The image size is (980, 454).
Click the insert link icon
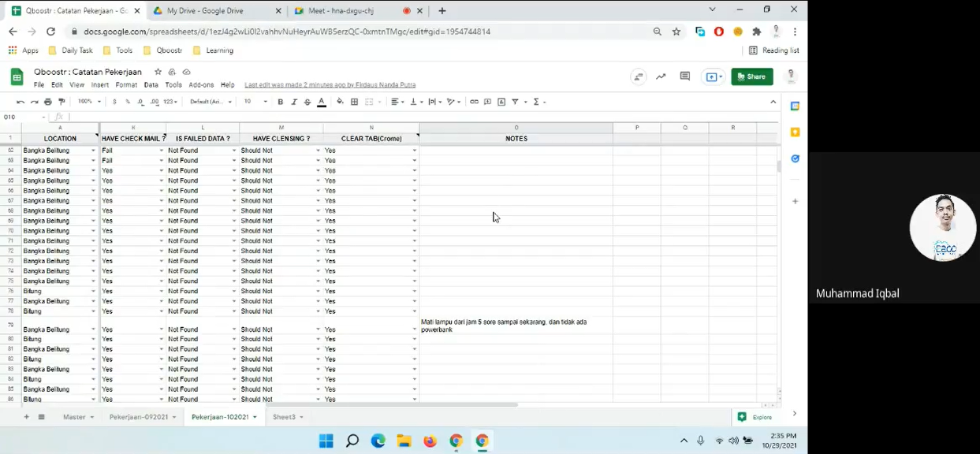[474, 102]
